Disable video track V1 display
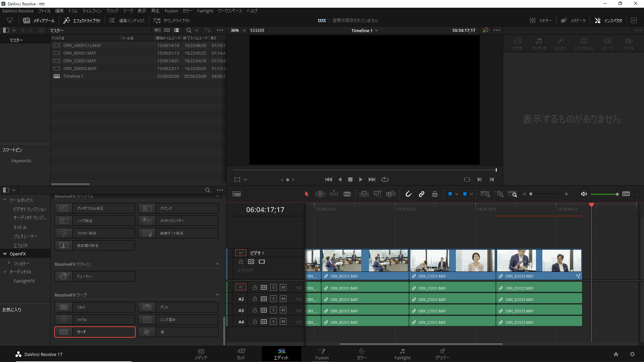Viewport: 644px width, 362px height. click(262, 262)
